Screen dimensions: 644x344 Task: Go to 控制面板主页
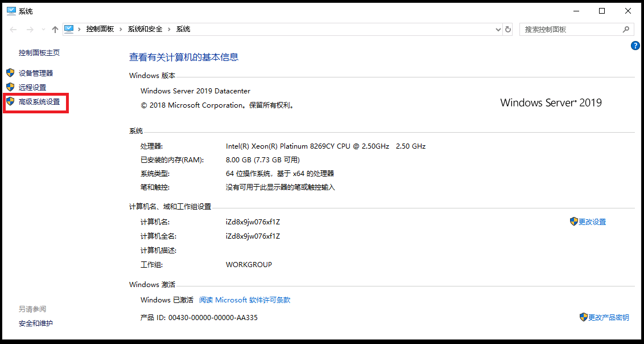(39, 52)
